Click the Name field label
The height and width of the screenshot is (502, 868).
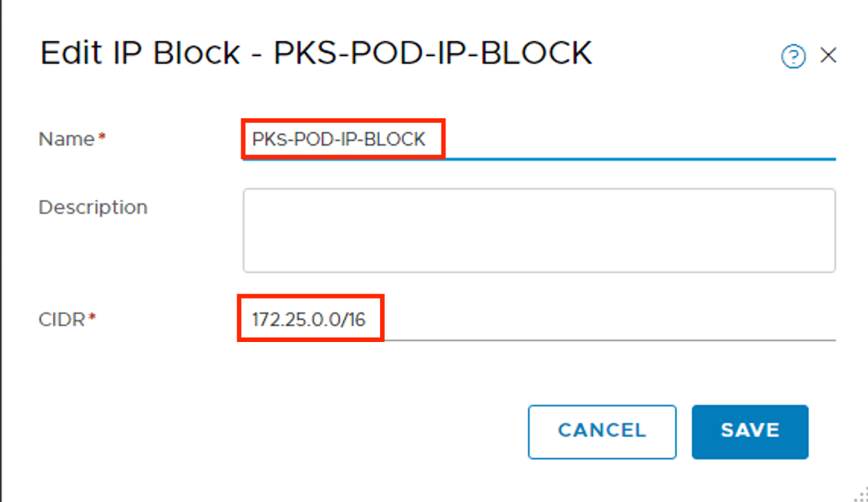tap(65, 140)
